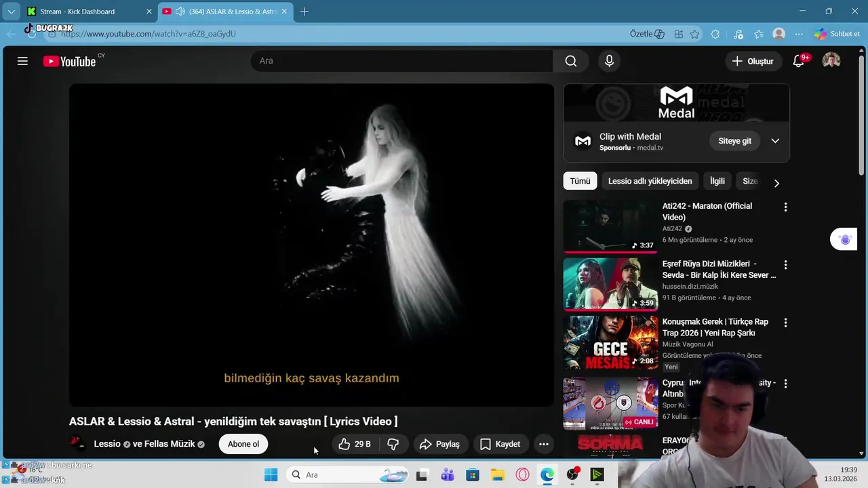This screenshot has height=488, width=868.
Task: Open options for Ati242 - Maraton video
Action: coord(785,207)
